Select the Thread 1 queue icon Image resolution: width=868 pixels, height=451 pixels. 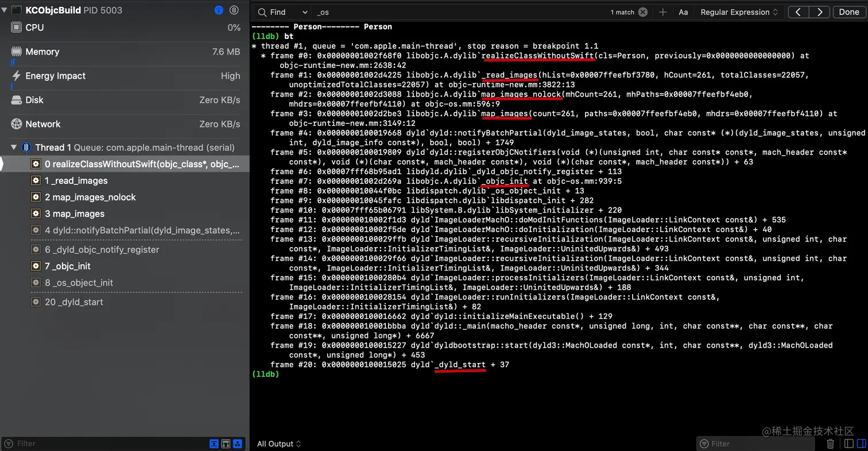point(26,148)
